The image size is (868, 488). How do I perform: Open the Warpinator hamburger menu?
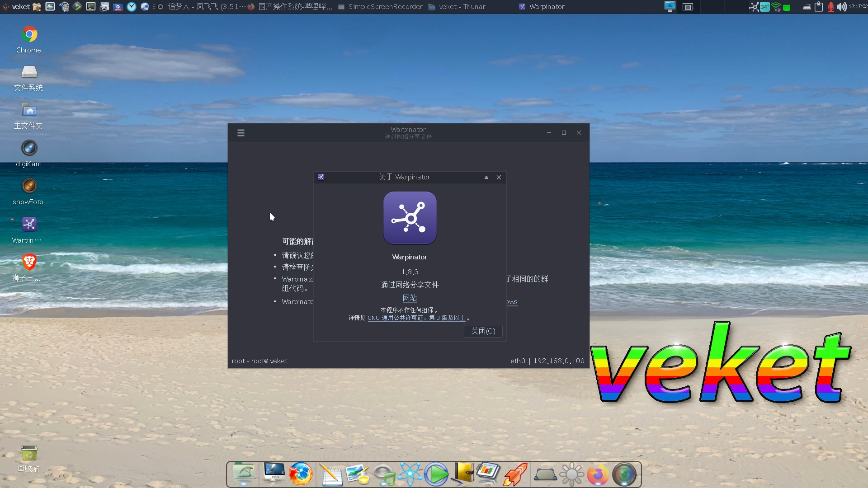pos(241,133)
